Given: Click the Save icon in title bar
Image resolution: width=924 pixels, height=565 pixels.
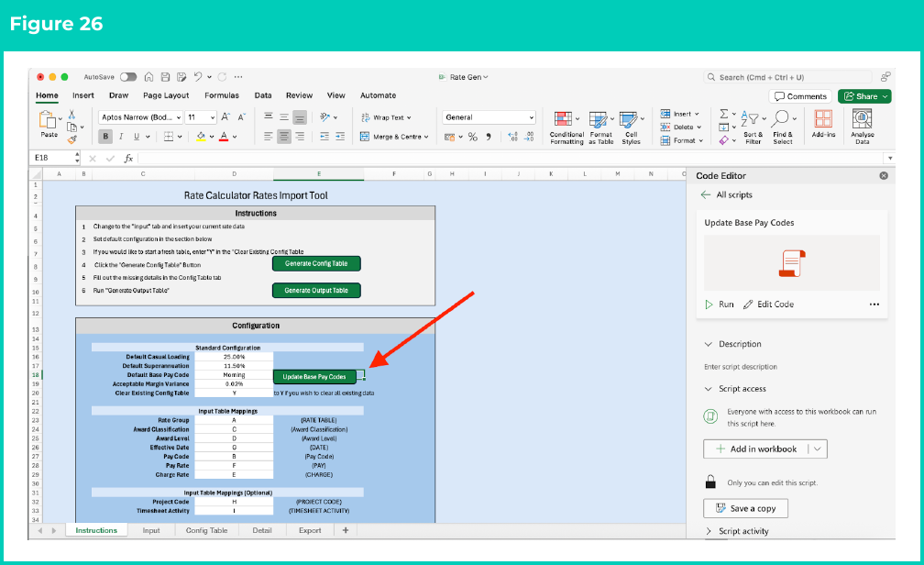Looking at the screenshot, I should click(166, 77).
